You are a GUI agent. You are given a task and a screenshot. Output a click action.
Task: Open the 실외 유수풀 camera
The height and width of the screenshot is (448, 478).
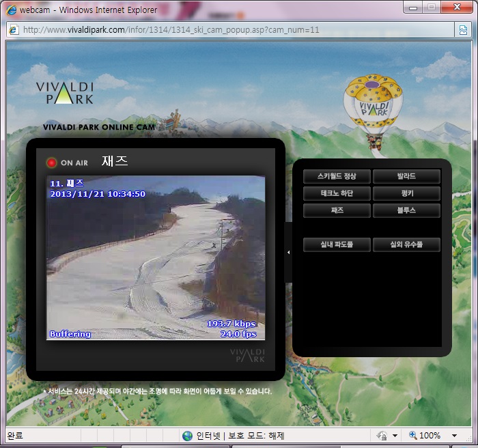(406, 244)
